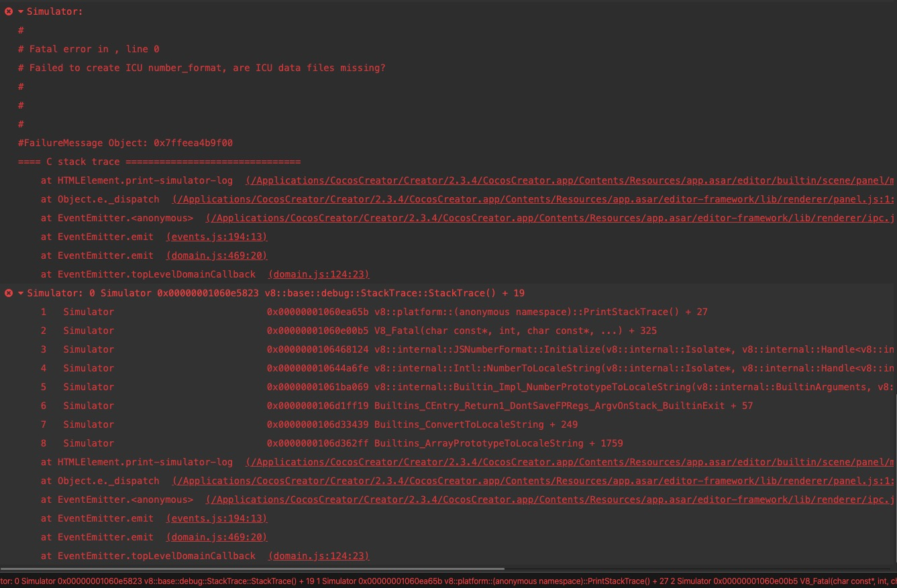Click the address 0x0000000106d362ff in frame 8
The width and height of the screenshot is (897, 588).
(x=318, y=443)
